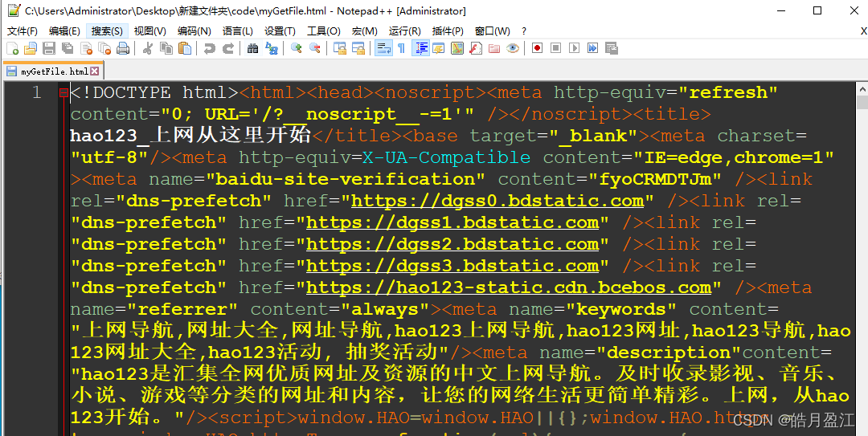Play back the recorded macro

(x=575, y=49)
